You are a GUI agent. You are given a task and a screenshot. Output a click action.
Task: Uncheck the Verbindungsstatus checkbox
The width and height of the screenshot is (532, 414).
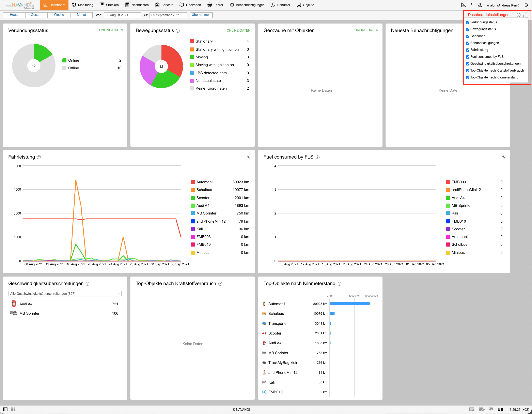(467, 23)
